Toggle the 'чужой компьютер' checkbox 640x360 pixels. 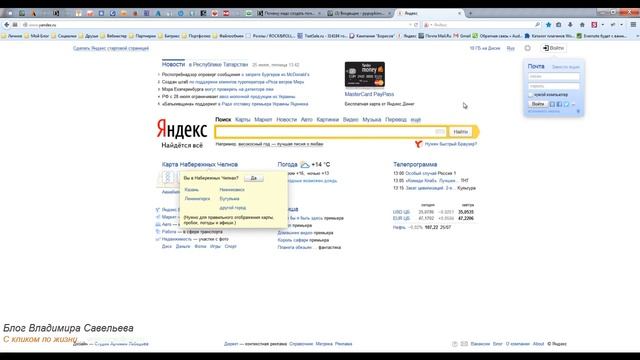pos(531,95)
